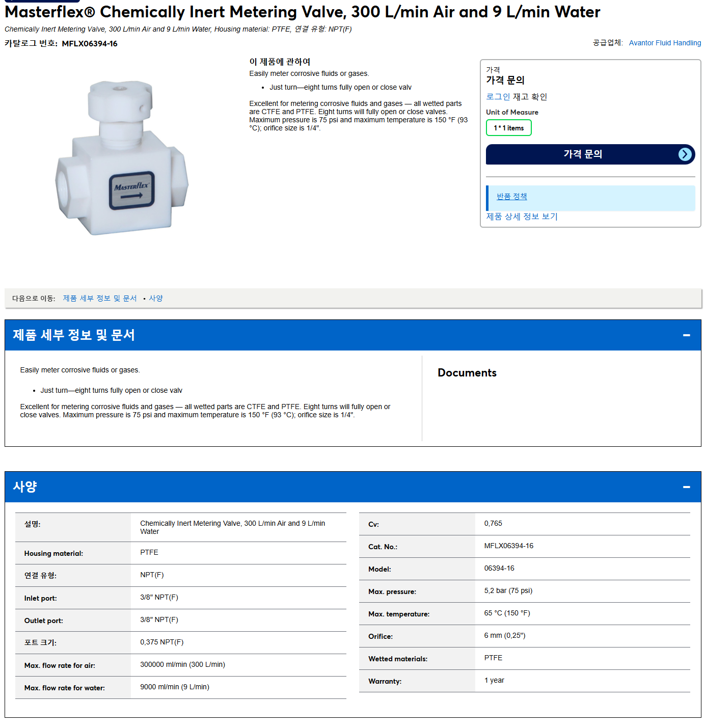
Task: Click the 포트 크기 value 0,375 NPT(F)
Action: point(162,642)
